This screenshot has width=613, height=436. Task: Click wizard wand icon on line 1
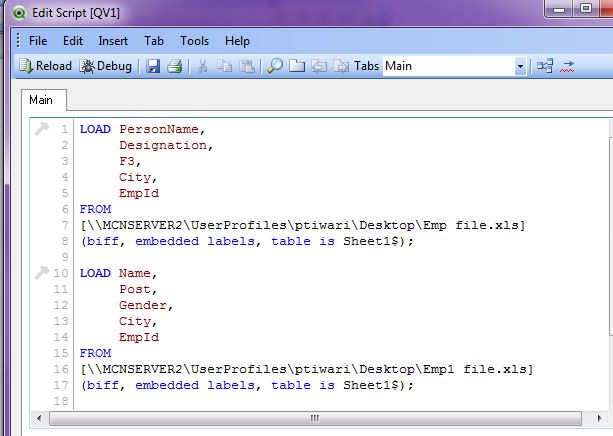41,129
